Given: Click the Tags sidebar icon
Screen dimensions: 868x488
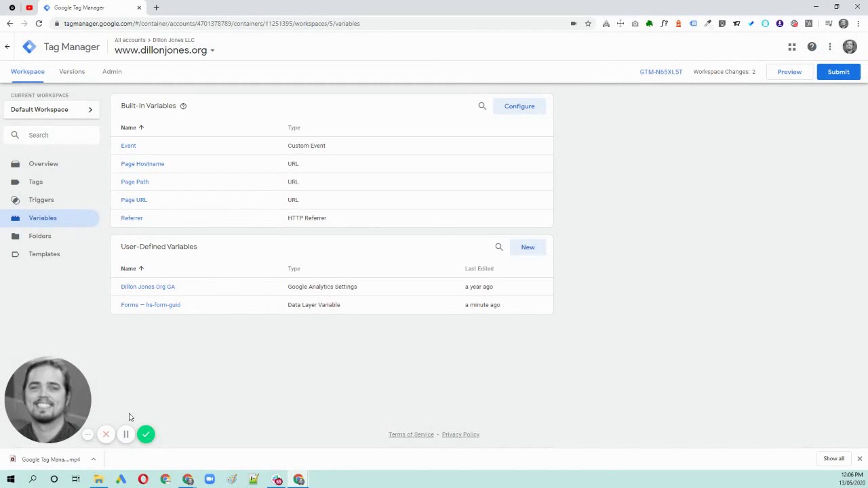Looking at the screenshot, I should (x=15, y=182).
